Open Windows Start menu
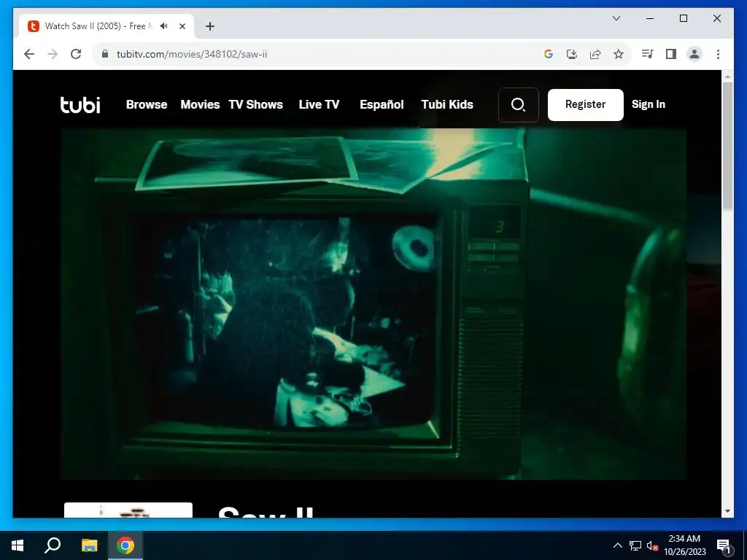 [18, 545]
